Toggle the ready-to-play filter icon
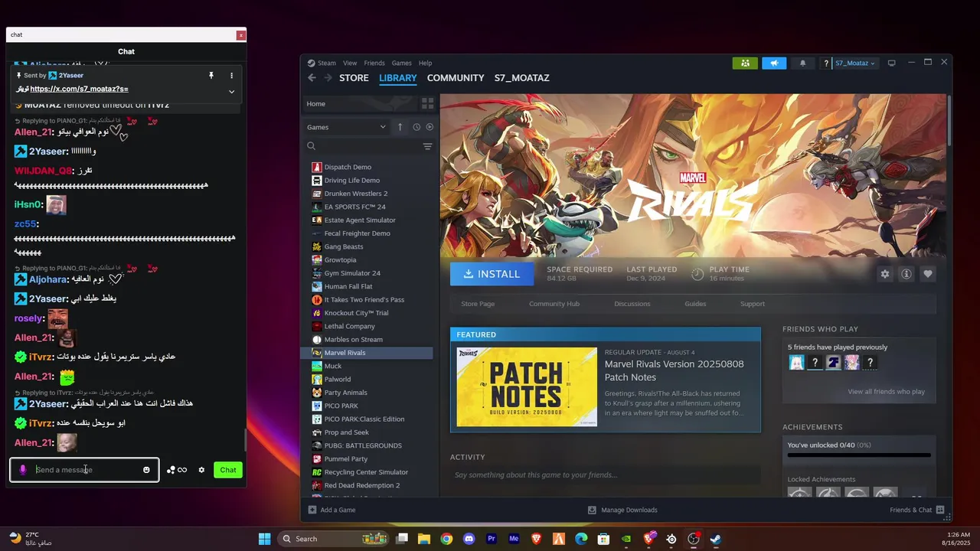This screenshot has width=980, height=551. [x=429, y=127]
